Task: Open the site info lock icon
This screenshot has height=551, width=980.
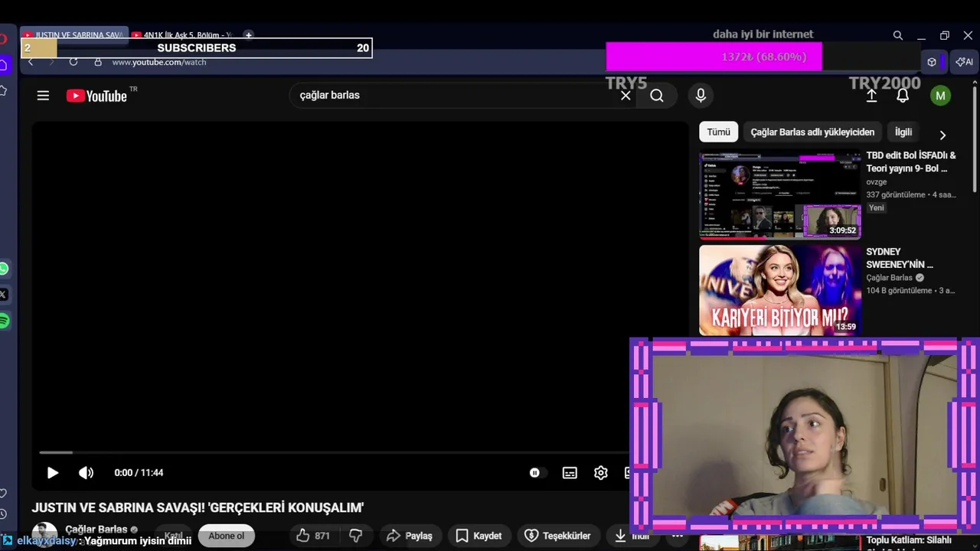Action: coord(98,62)
